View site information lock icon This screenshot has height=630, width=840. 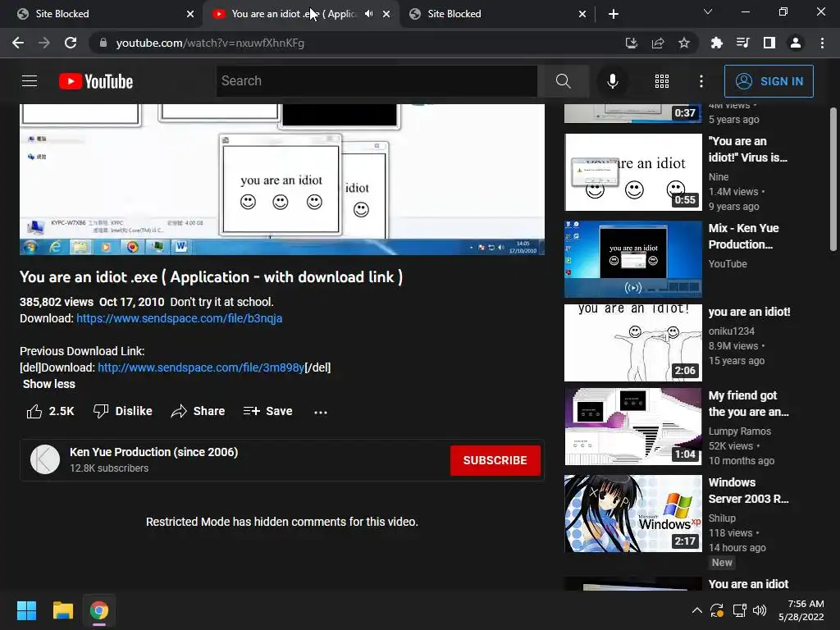pyautogui.click(x=103, y=43)
